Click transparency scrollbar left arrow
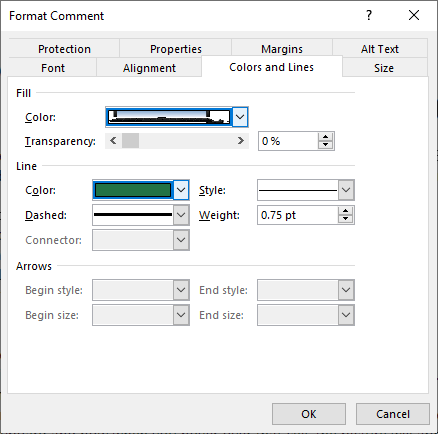The height and width of the screenshot is (434, 438). pos(113,141)
